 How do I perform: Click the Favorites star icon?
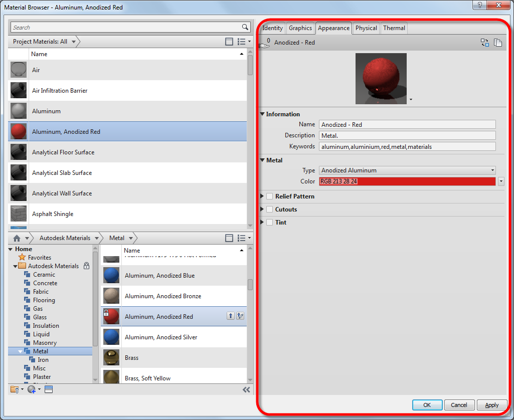click(22, 257)
